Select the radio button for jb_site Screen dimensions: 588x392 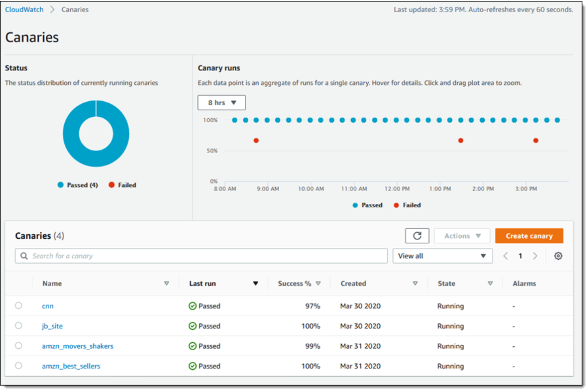[18, 325]
